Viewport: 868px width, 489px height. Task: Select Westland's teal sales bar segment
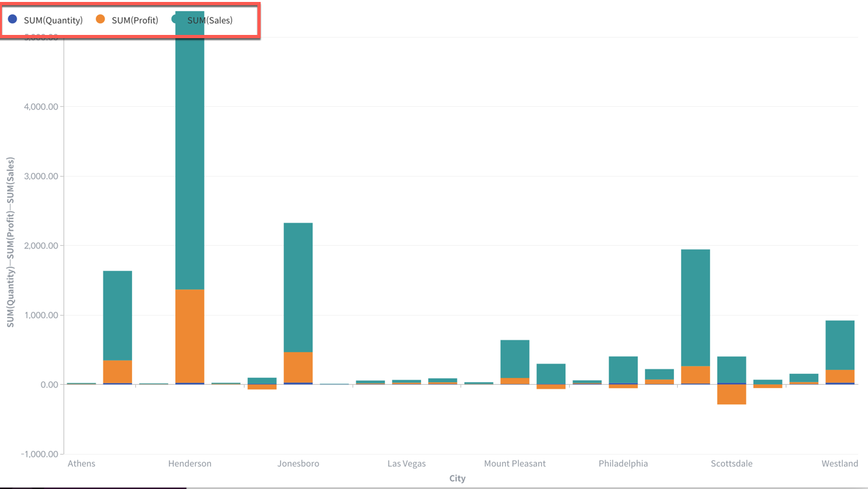(x=840, y=345)
